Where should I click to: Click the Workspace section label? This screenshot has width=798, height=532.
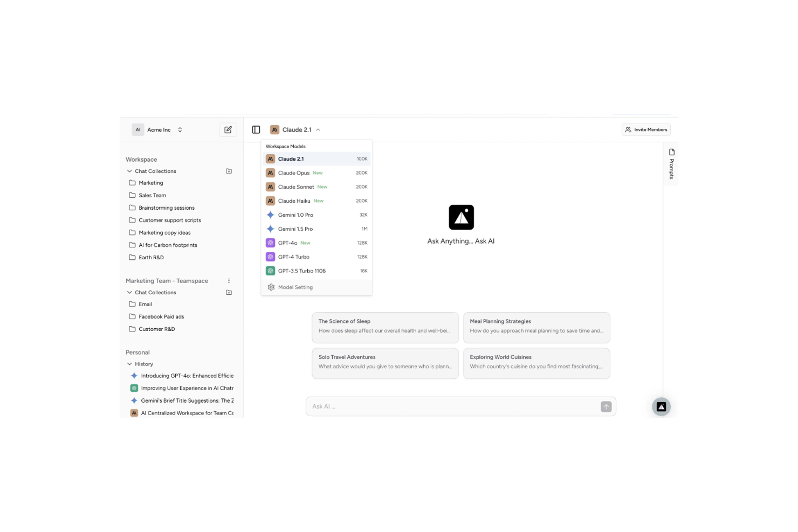pos(141,160)
